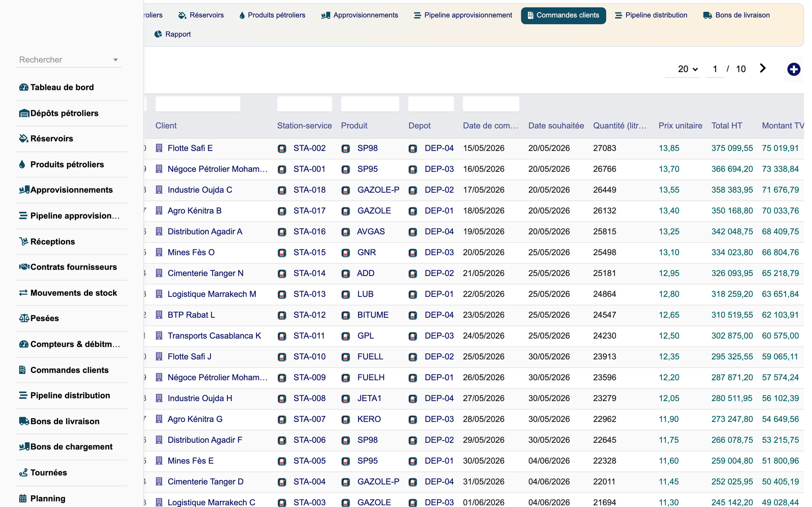Sort by the Date souhaitée column header

(556, 125)
